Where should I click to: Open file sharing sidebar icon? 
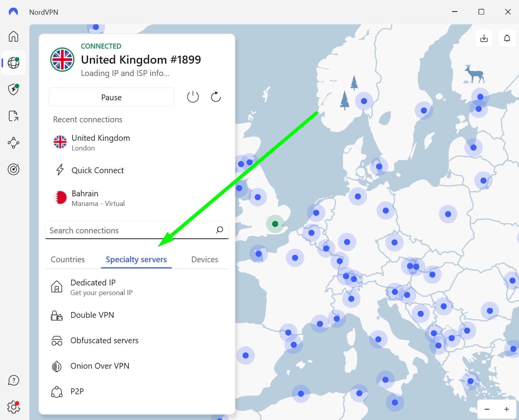pos(14,116)
